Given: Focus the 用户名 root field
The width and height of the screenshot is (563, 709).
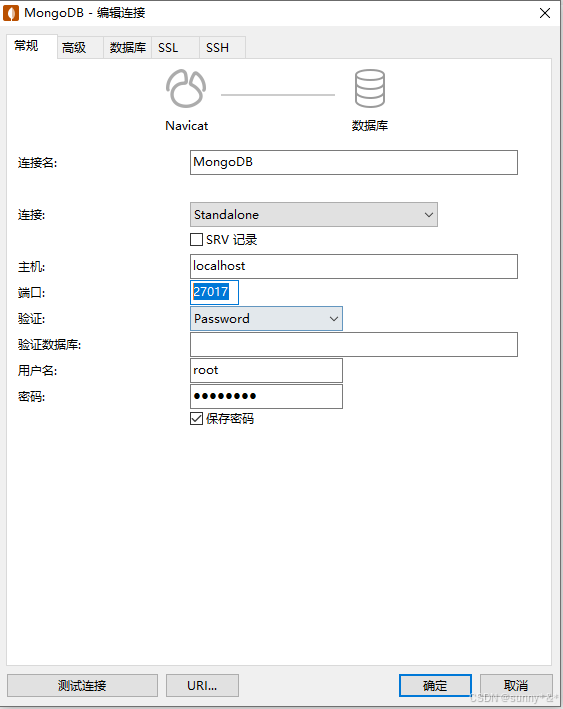Looking at the screenshot, I should pos(266,371).
